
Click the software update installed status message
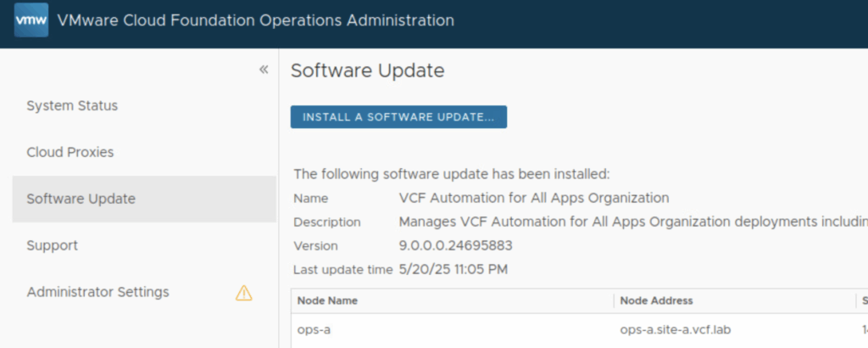pyautogui.click(x=451, y=175)
